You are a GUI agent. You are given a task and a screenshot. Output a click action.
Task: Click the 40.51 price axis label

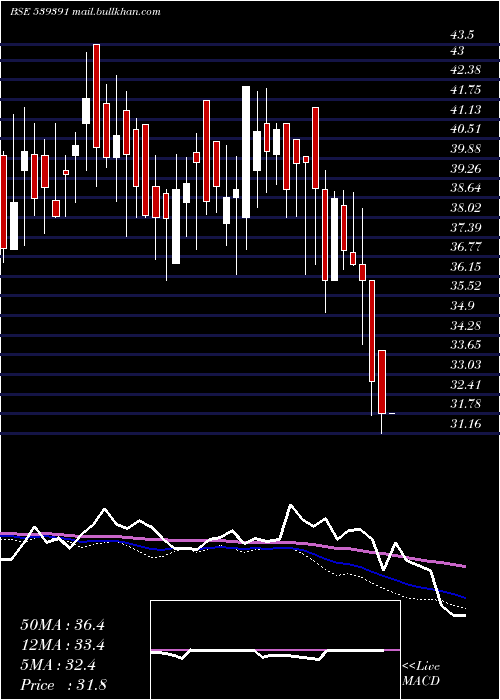465,129
